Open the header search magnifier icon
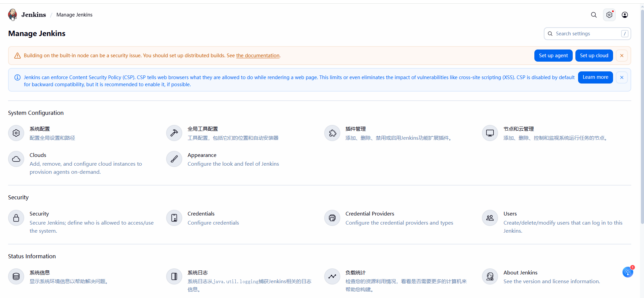The width and height of the screenshot is (644, 298). coord(594,15)
